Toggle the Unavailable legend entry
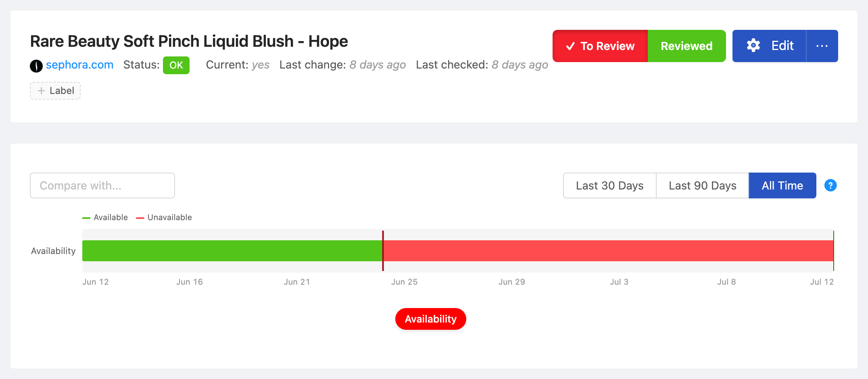 164,218
